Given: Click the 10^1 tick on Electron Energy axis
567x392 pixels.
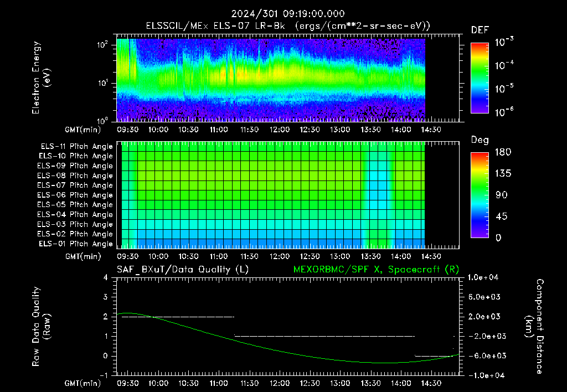Looking at the screenshot, I should click(102, 83).
